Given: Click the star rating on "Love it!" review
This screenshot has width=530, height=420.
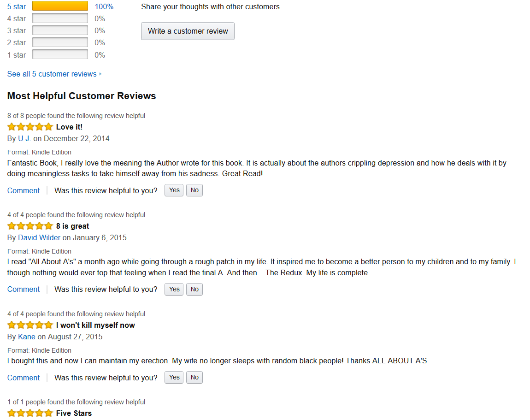Looking at the screenshot, I should [x=30, y=127].
